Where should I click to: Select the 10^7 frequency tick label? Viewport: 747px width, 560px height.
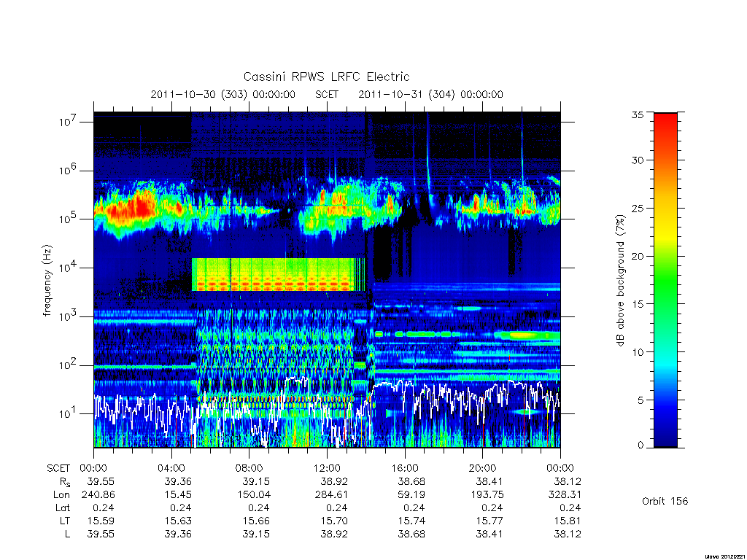pyautogui.click(x=68, y=121)
